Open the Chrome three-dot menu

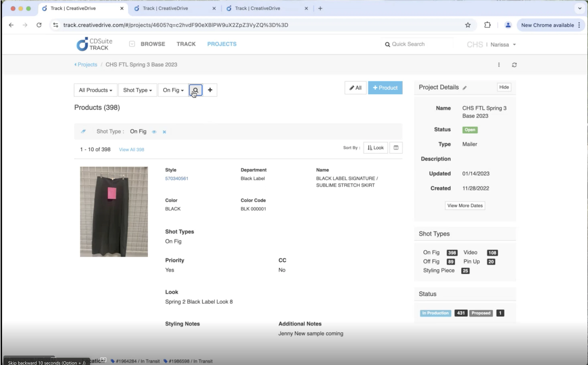(x=579, y=25)
